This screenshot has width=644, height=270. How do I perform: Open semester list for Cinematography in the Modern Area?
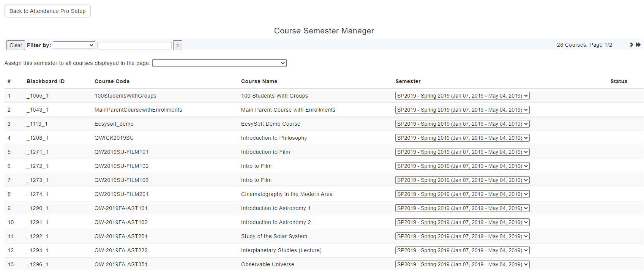pos(462,194)
